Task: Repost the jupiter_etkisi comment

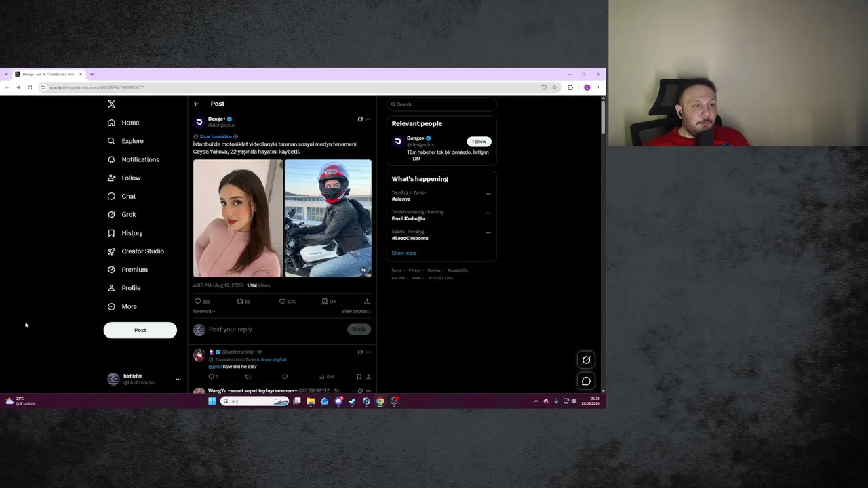Action: pos(248,377)
